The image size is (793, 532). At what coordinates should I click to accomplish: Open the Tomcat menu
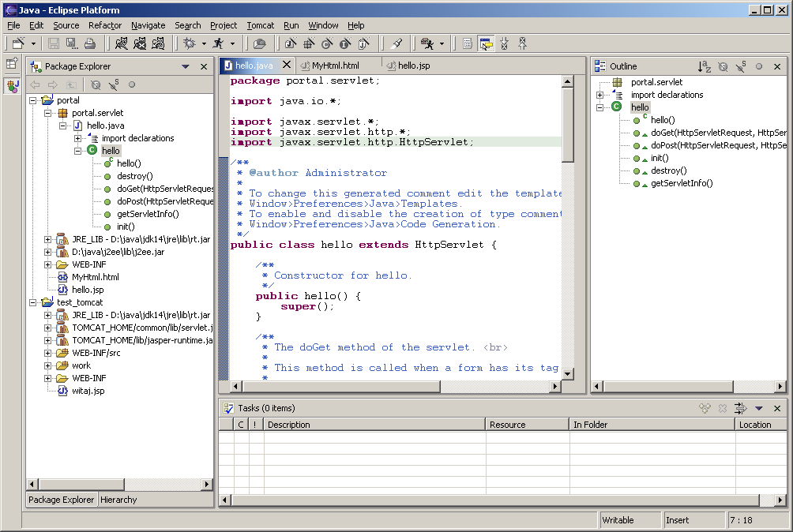(x=261, y=25)
